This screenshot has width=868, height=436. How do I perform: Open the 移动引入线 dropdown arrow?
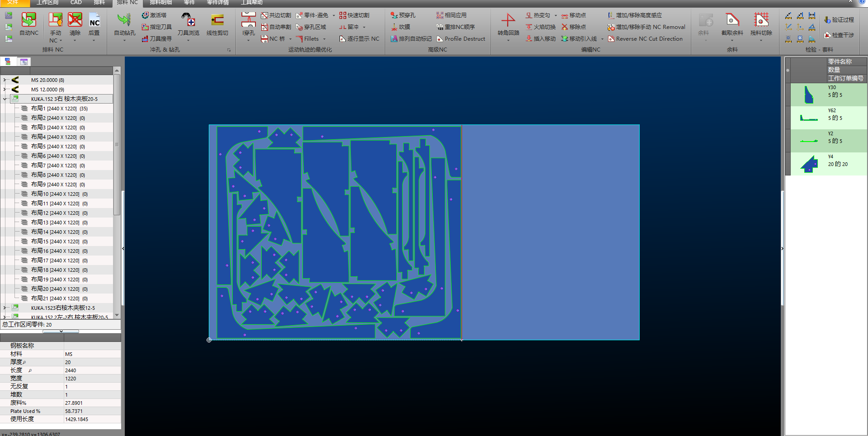coord(602,39)
